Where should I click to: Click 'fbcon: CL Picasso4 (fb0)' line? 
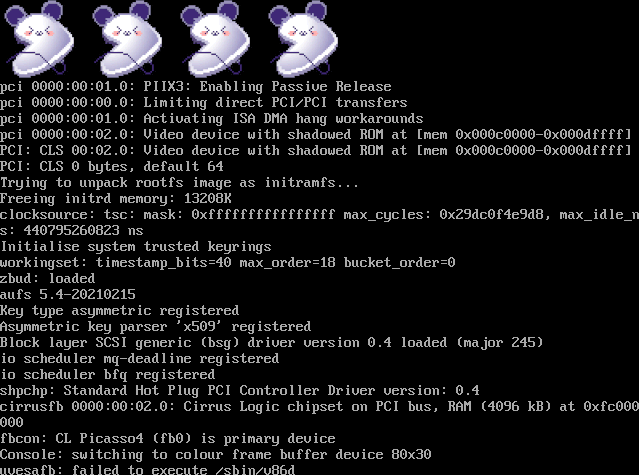[x=167, y=438]
